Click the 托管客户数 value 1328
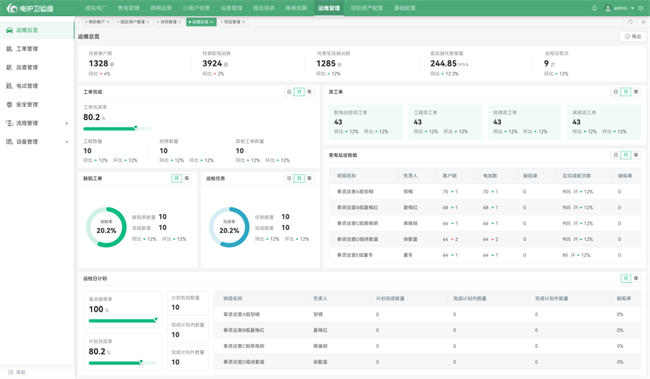The image size is (650, 379). point(98,63)
